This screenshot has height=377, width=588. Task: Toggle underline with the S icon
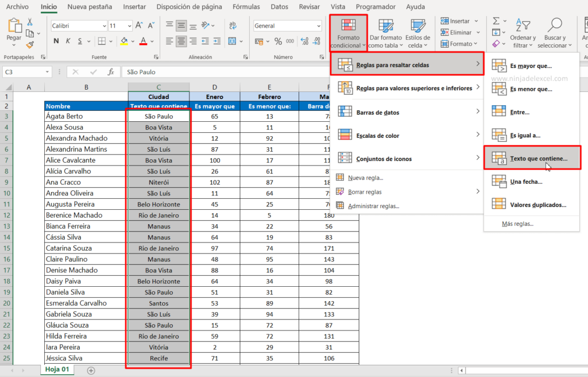click(79, 41)
